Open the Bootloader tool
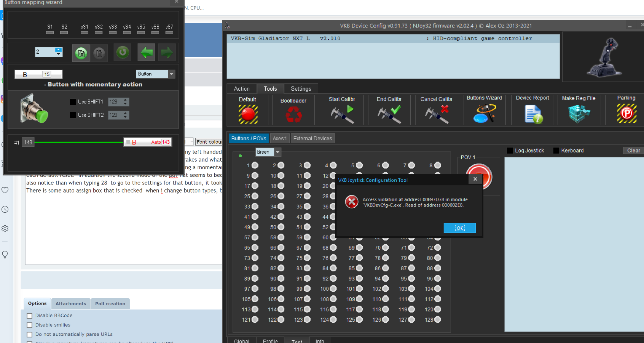The image size is (644, 343). (293, 114)
